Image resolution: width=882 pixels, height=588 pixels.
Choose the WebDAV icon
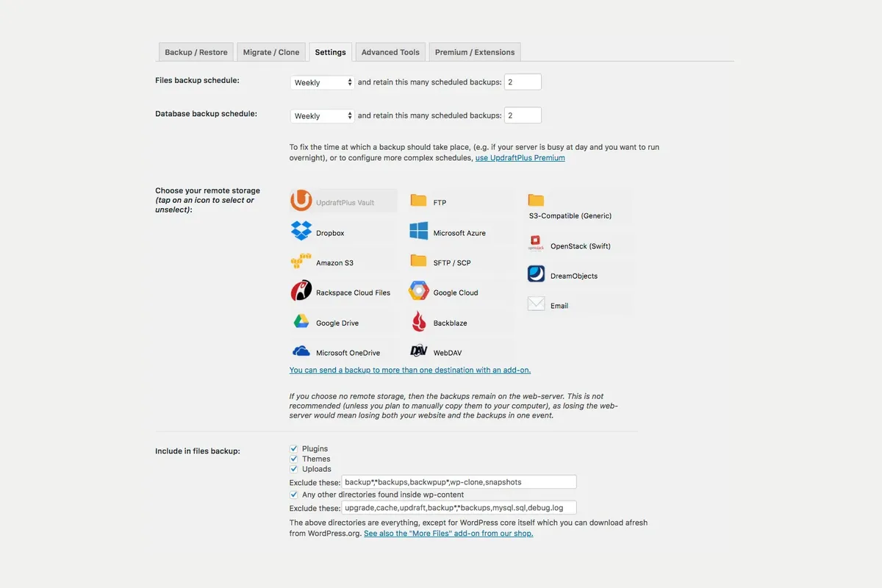coord(419,351)
